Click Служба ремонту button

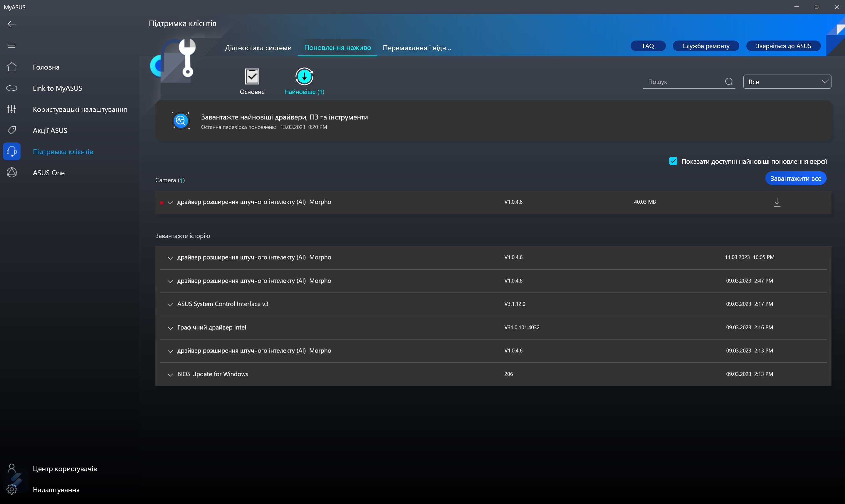click(x=705, y=46)
